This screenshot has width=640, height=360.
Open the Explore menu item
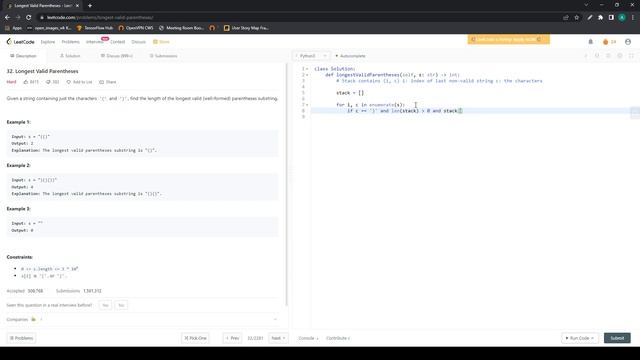[x=48, y=42]
